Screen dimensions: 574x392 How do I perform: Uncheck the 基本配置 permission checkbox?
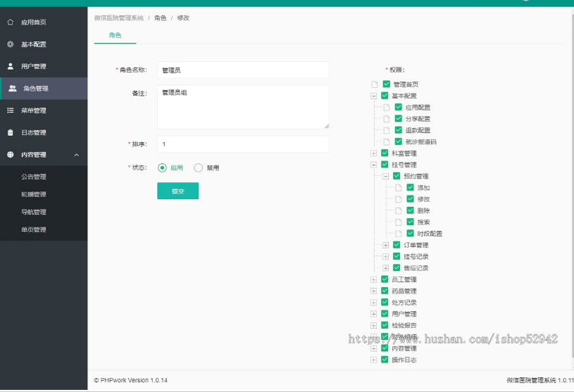click(x=385, y=96)
